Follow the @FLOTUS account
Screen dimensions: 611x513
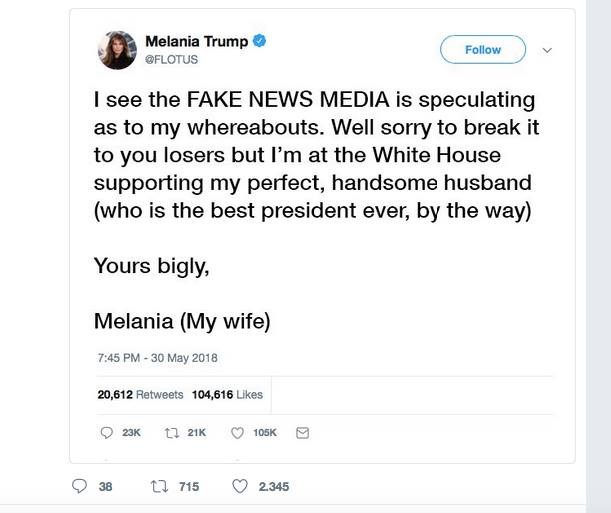click(483, 49)
